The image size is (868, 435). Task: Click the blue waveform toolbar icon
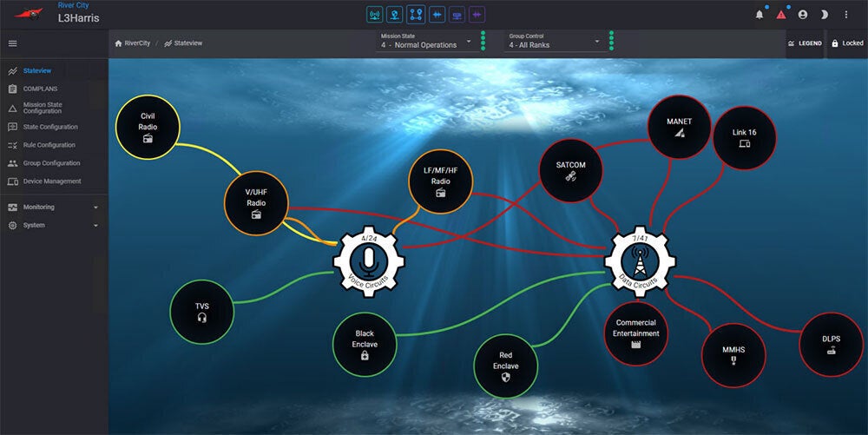pos(437,15)
